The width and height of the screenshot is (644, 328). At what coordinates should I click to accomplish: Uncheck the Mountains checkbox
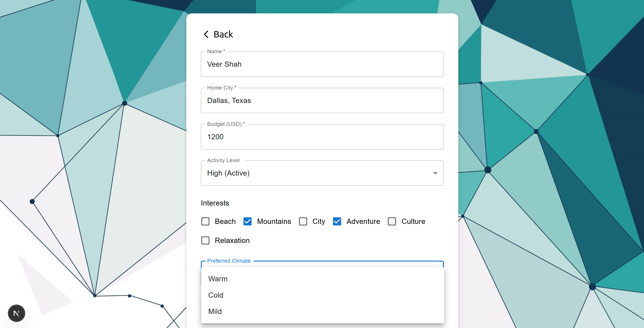pyautogui.click(x=247, y=221)
